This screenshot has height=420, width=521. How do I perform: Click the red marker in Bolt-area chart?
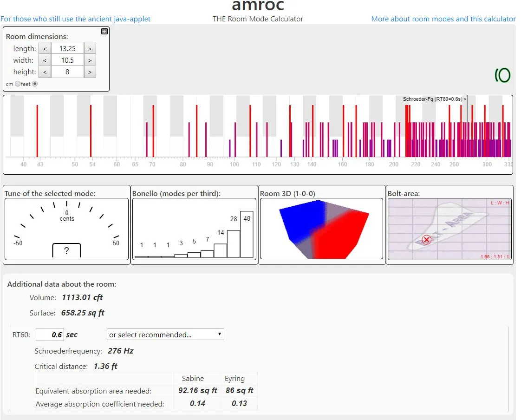426,240
